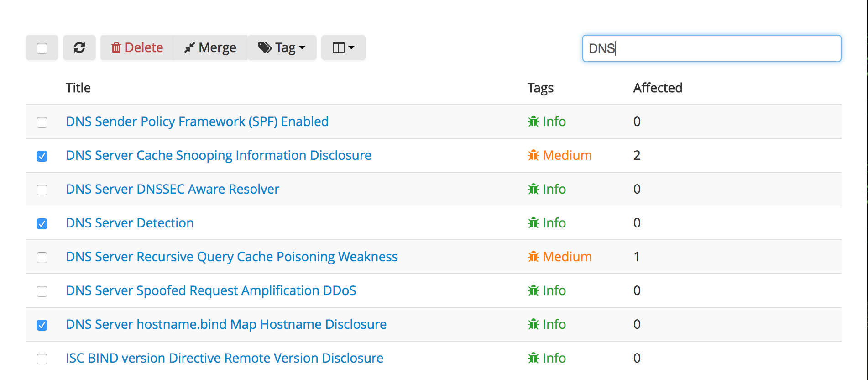Click the trash icon inside the Delete button
Image resolution: width=868 pixels, height=380 pixels.
tap(117, 47)
